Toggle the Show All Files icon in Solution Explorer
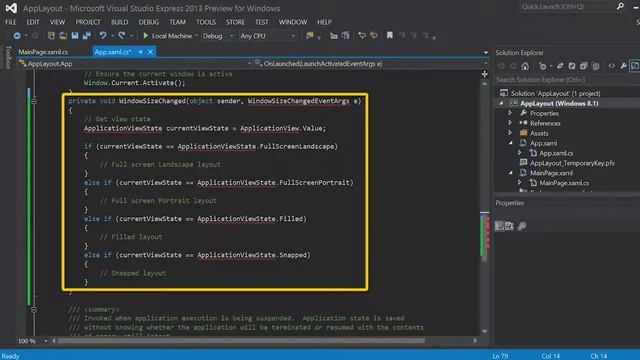640x360 pixels. point(596,66)
